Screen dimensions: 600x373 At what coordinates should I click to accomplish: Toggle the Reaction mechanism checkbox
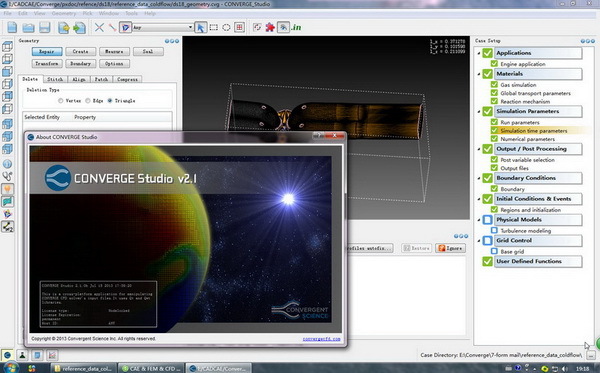(x=494, y=101)
